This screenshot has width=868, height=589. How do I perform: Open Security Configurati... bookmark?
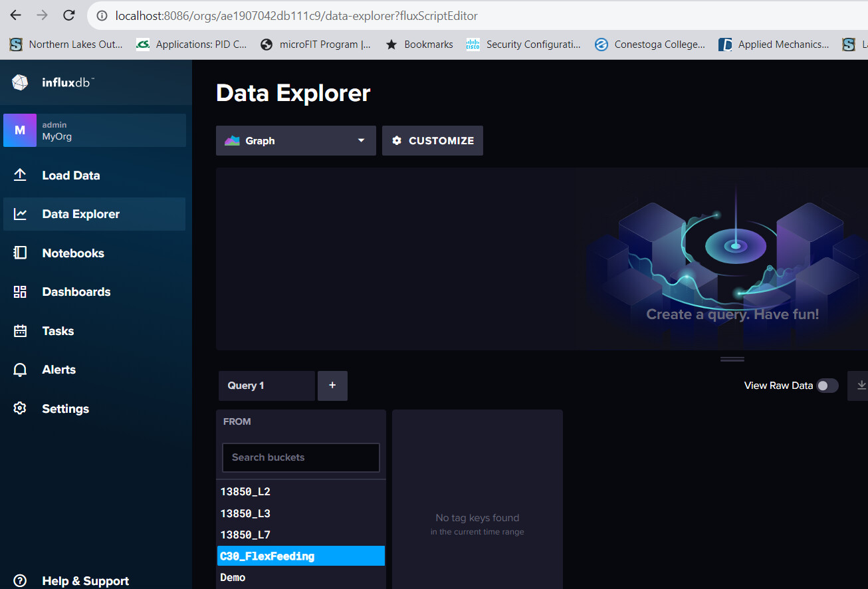click(x=524, y=45)
